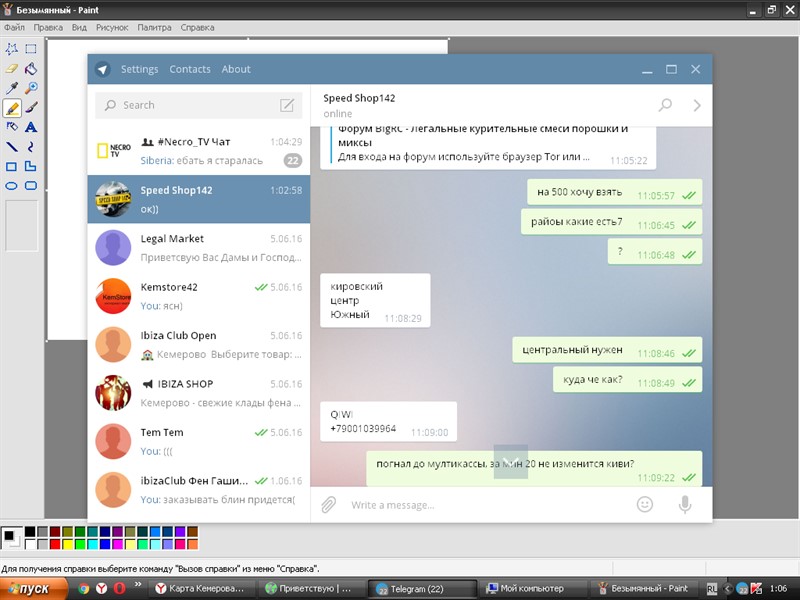Screen dimensions: 800x600
Task: Open the Ibiza Club Open chat
Action: (199, 344)
